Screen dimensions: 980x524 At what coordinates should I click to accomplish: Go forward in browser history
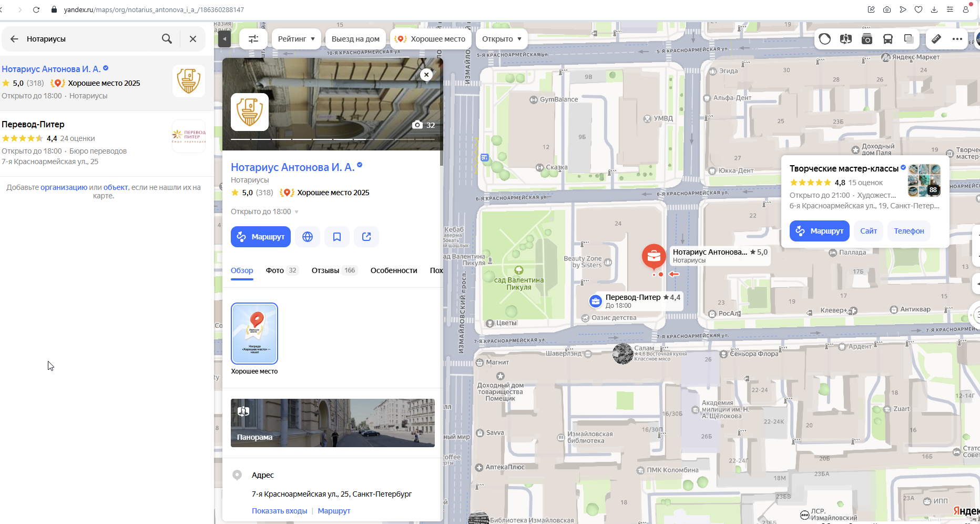pos(20,9)
